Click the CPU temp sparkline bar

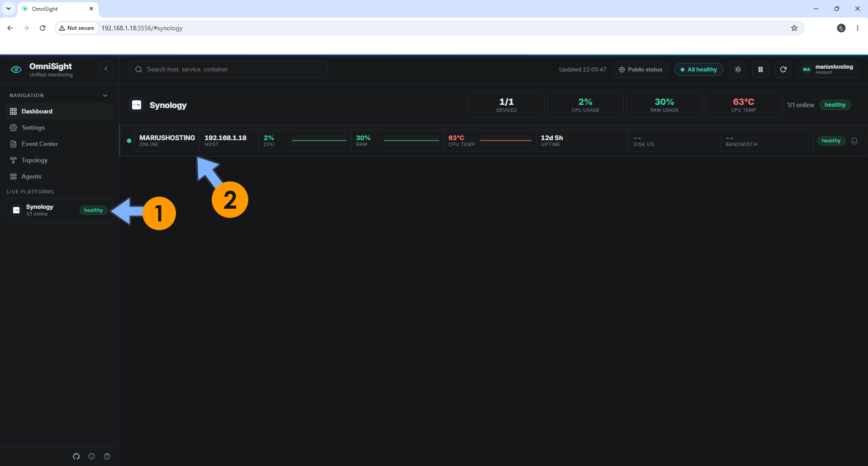pos(505,141)
